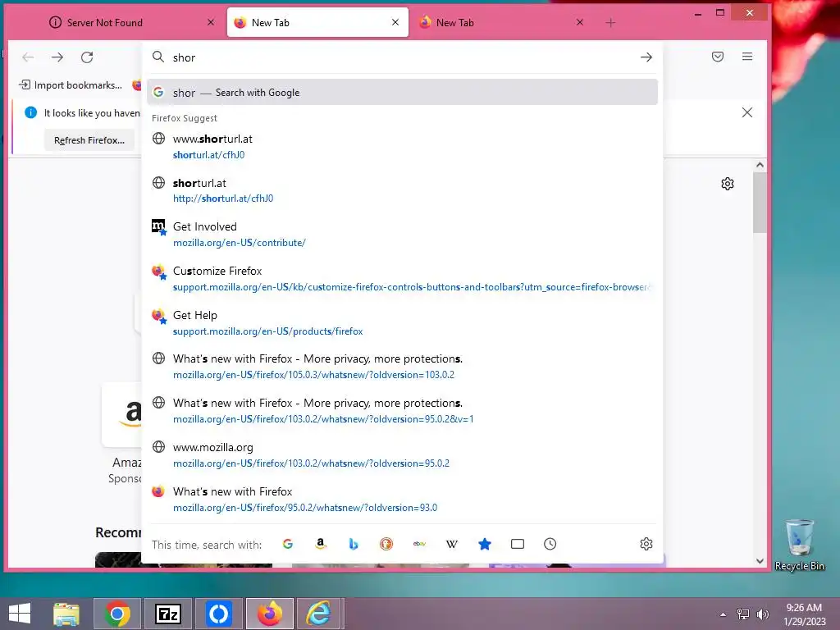
Task: Reload the current page
Action: (87, 57)
